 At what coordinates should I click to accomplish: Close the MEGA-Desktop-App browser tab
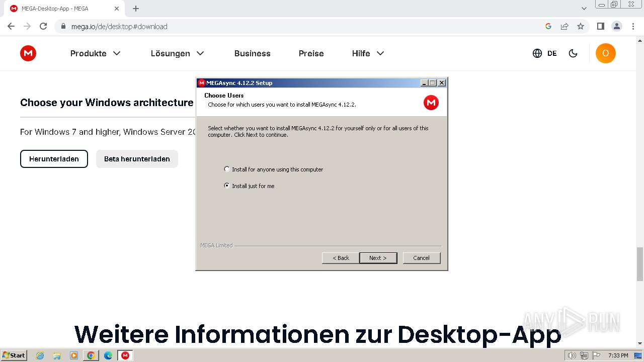[117, 9]
